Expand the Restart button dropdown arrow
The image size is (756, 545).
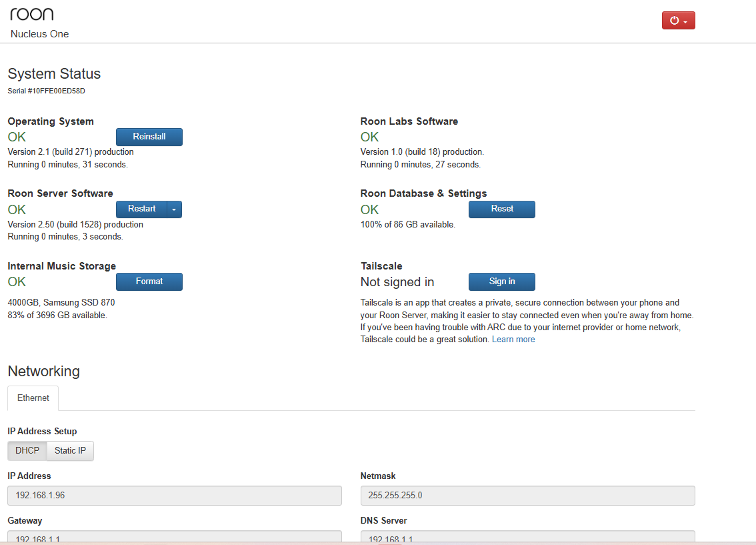tap(174, 209)
